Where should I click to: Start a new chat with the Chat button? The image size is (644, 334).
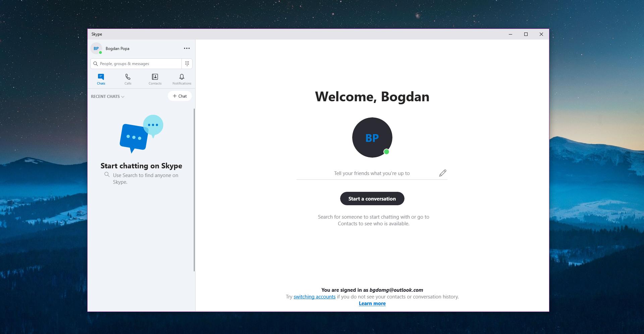pyautogui.click(x=179, y=96)
